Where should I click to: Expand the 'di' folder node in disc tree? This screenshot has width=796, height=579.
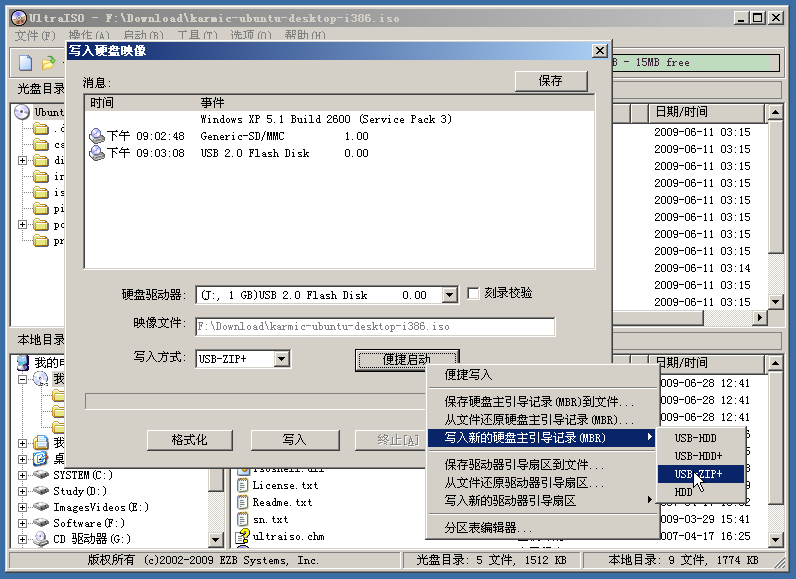(x=22, y=160)
